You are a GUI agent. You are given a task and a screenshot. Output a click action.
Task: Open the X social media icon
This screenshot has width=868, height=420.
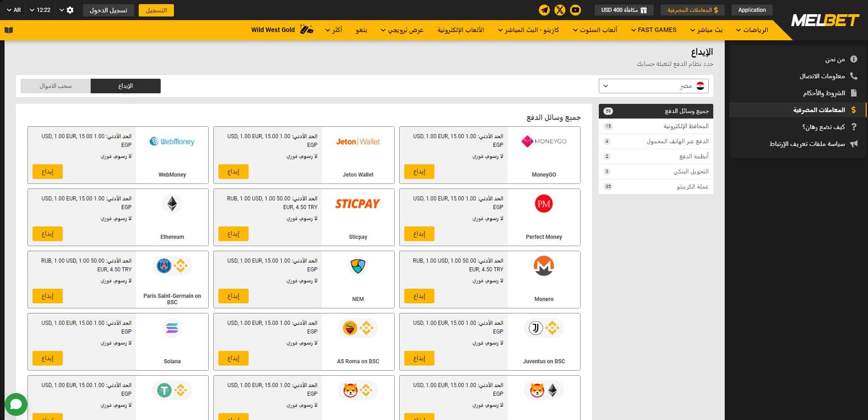pyautogui.click(x=560, y=10)
